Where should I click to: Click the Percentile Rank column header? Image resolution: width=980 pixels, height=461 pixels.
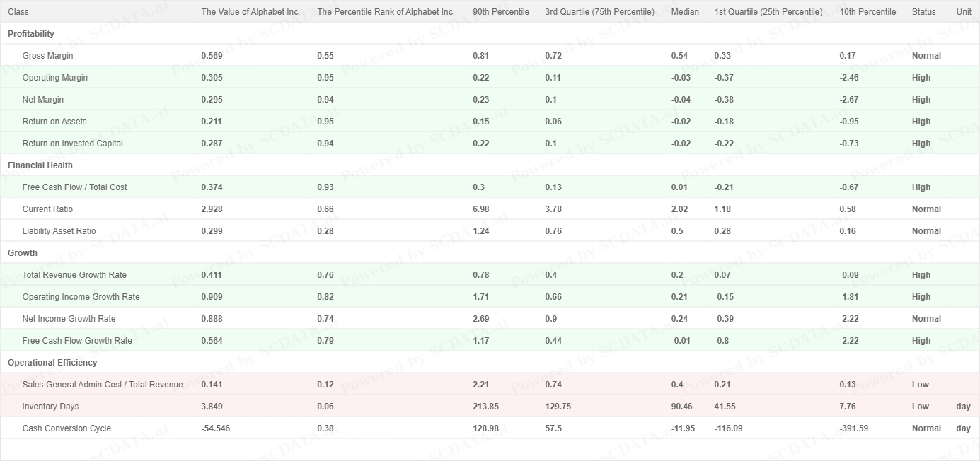point(386,12)
